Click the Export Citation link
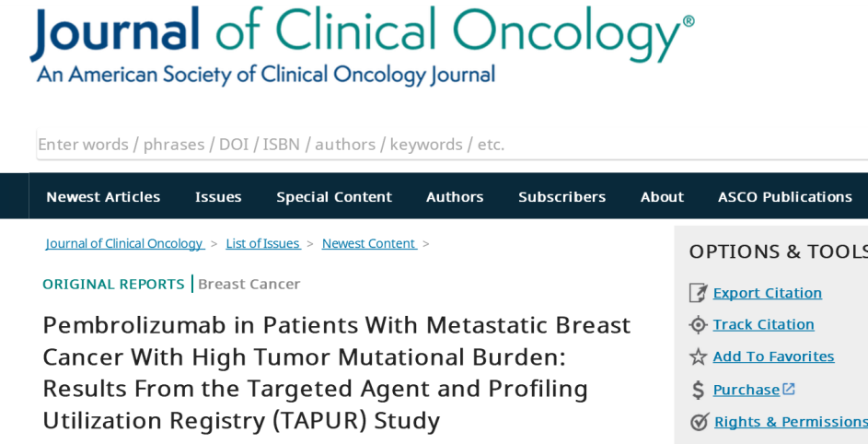The width and height of the screenshot is (868, 444). pos(767,293)
